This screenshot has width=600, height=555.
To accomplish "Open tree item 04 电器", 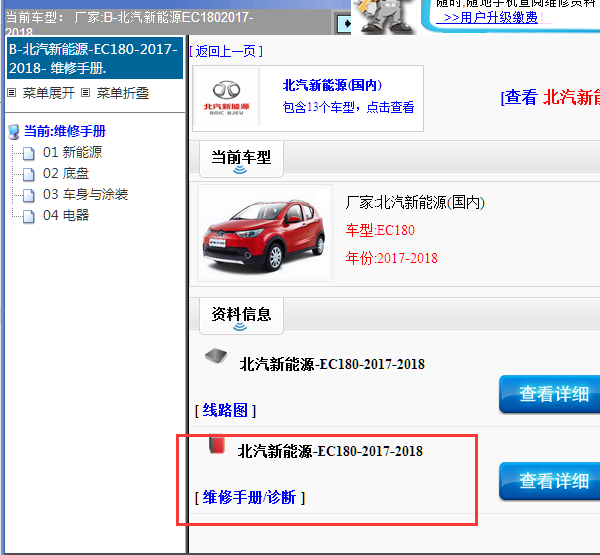I will (x=66, y=215).
